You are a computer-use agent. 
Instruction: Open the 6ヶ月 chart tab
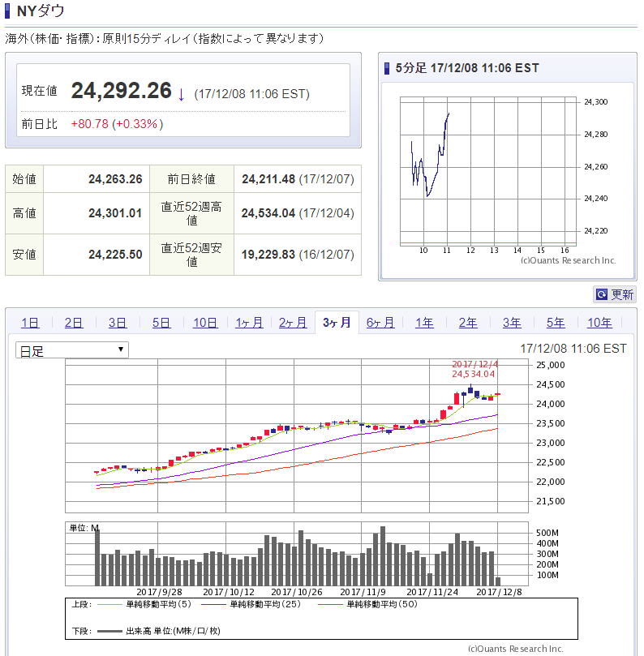[380, 323]
